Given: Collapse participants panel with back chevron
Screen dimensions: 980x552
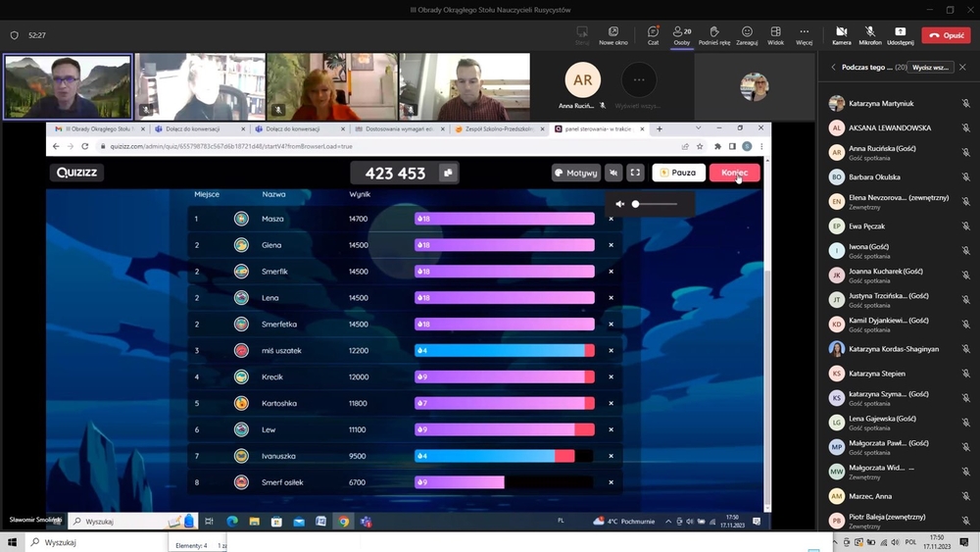Looking at the screenshot, I should tap(833, 67).
